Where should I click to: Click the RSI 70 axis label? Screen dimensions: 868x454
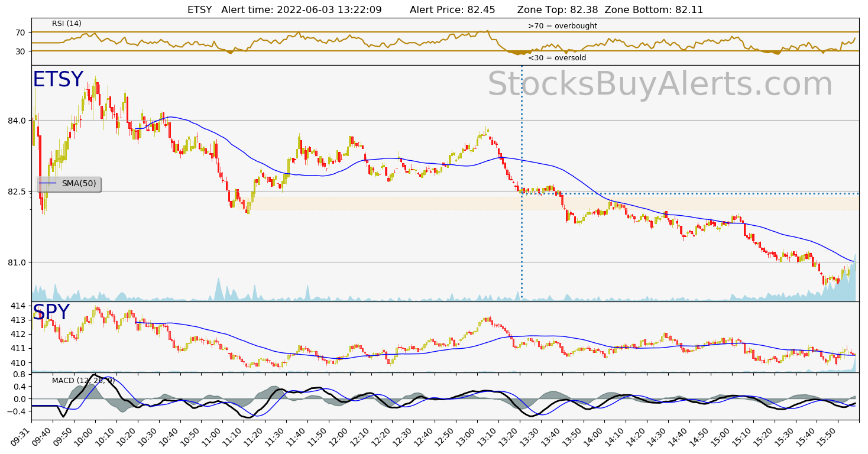(21, 32)
